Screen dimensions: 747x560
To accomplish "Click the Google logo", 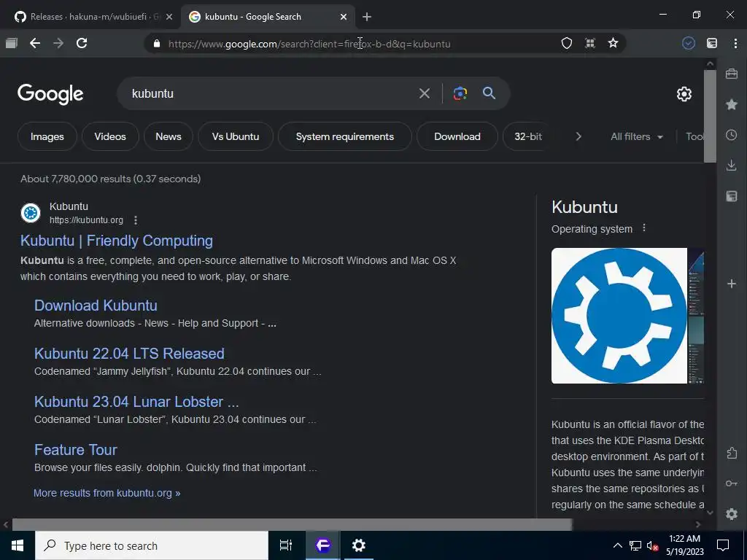I will tap(50, 94).
